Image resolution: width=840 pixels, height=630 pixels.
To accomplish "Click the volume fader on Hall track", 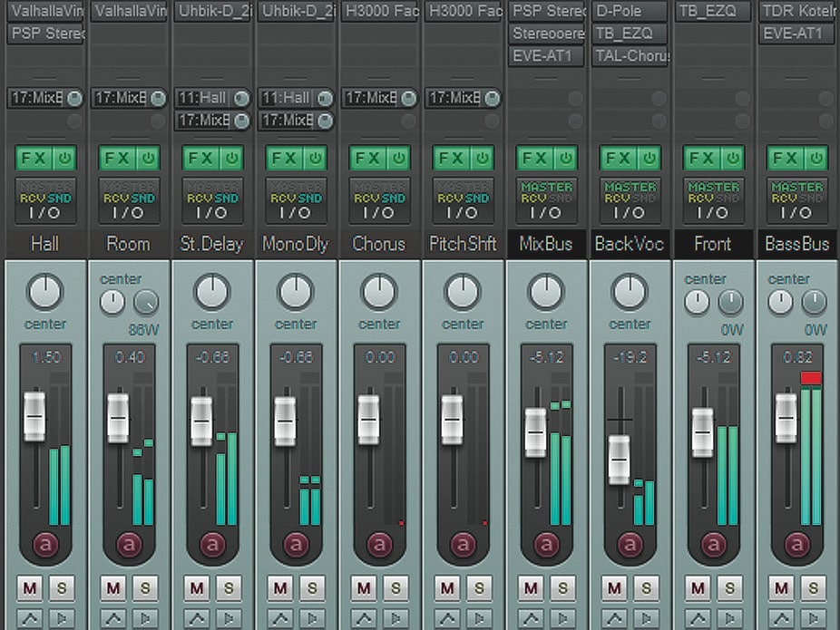I will coord(34,417).
